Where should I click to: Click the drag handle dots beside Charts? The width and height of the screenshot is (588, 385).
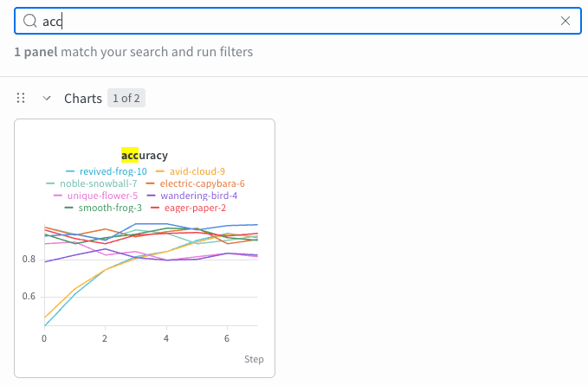click(x=21, y=98)
